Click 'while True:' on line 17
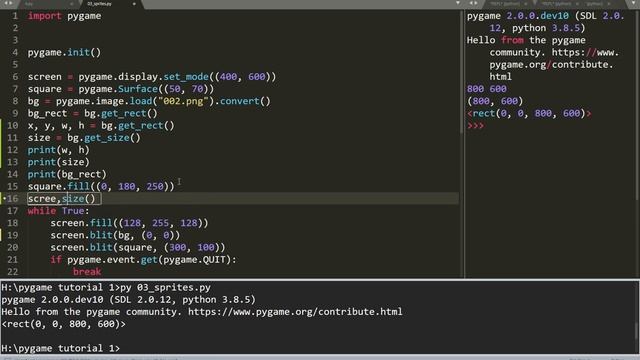The height and width of the screenshot is (360, 640). pyautogui.click(x=58, y=211)
